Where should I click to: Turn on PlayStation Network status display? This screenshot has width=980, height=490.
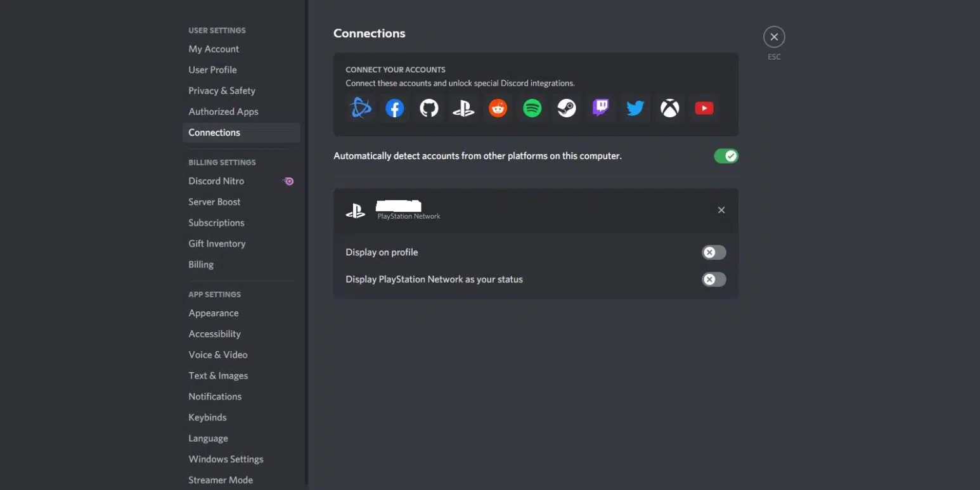coord(714,280)
